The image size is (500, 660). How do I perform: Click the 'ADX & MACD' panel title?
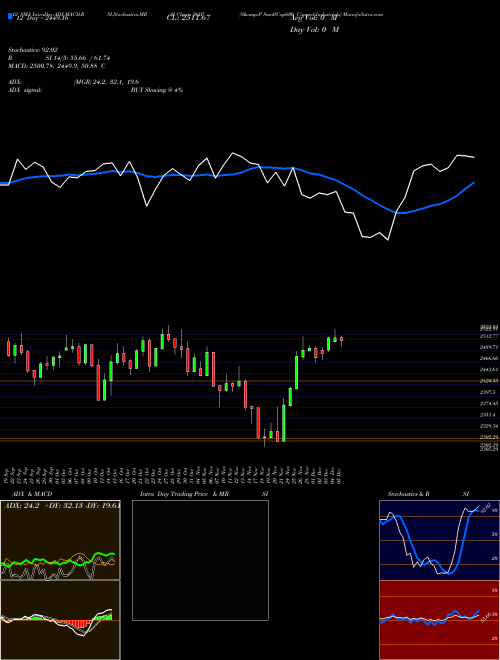[32, 494]
